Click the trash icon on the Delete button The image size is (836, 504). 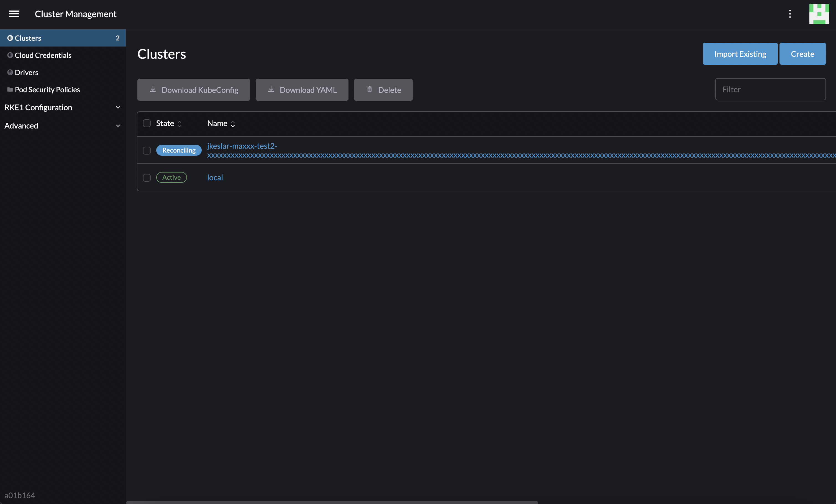(370, 89)
